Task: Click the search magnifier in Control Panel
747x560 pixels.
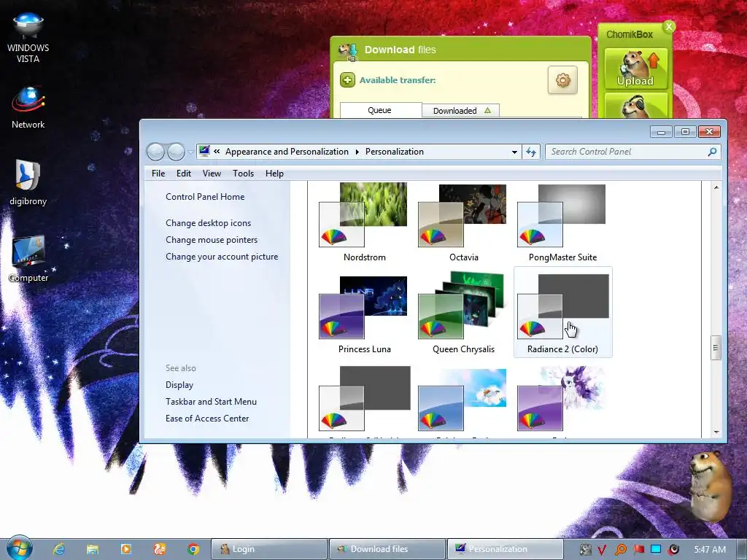Action: click(712, 152)
